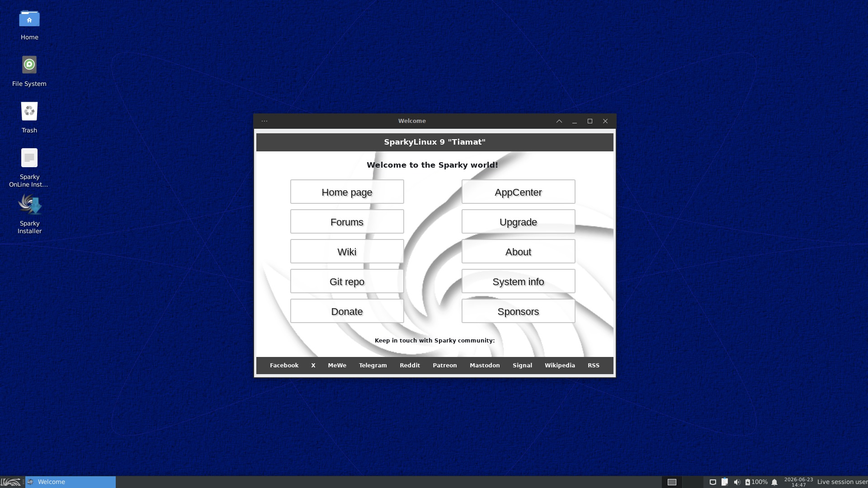Click the "Keep in touch with Sparky community:" text
868x488 pixels.
(435, 341)
